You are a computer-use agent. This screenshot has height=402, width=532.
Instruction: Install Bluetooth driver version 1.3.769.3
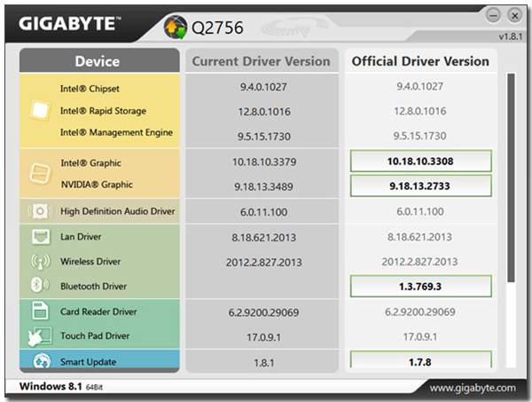coord(420,287)
